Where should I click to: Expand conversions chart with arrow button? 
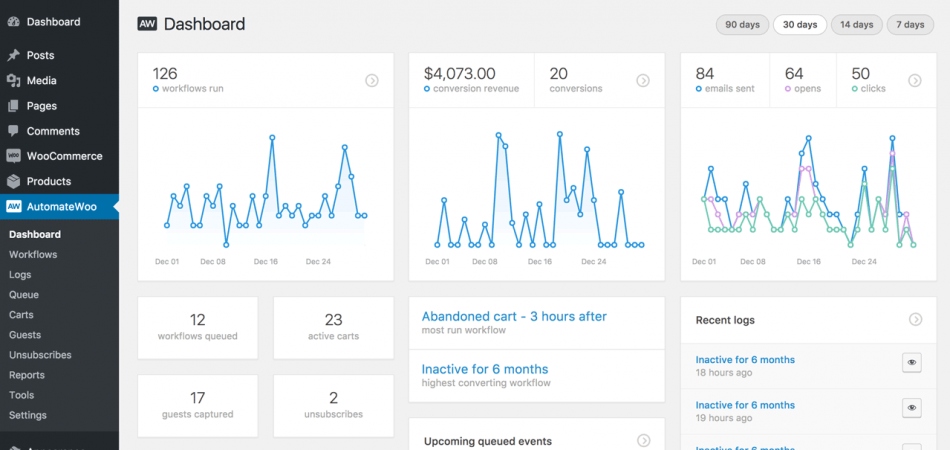(x=643, y=80)
